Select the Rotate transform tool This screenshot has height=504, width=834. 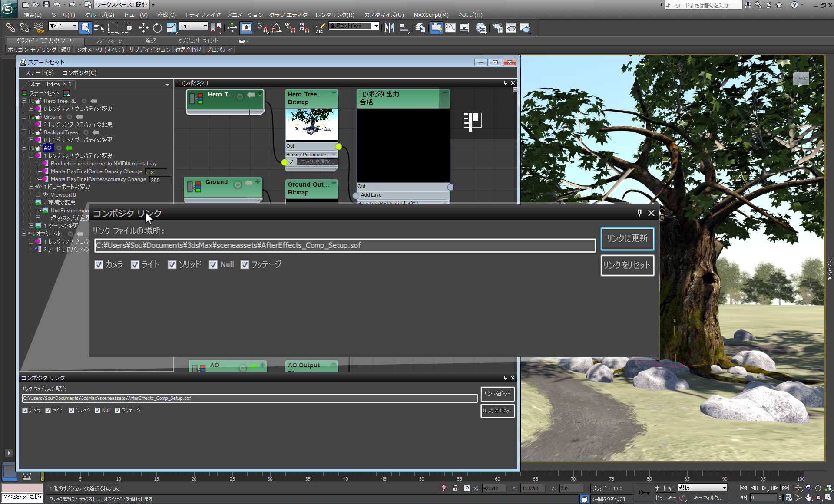157,28
